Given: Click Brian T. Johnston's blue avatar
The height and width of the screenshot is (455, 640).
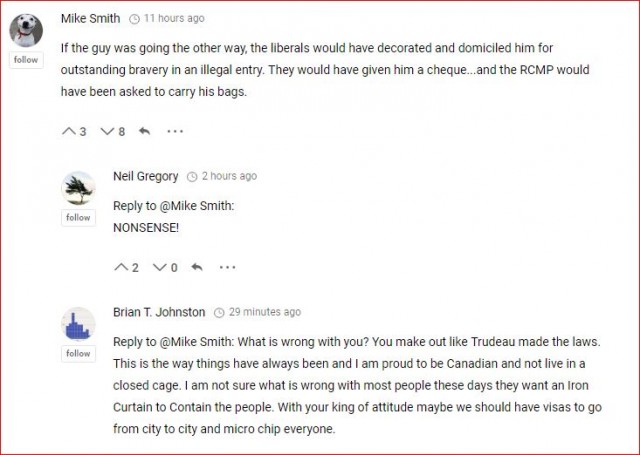Looking at the screenshot, I should coord(78,324).
